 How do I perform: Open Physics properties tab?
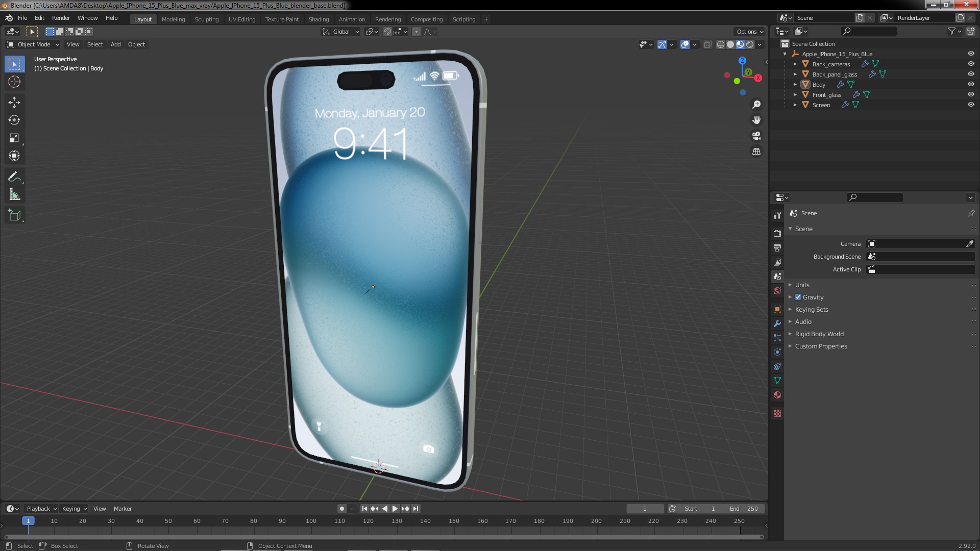coord(777,352)
